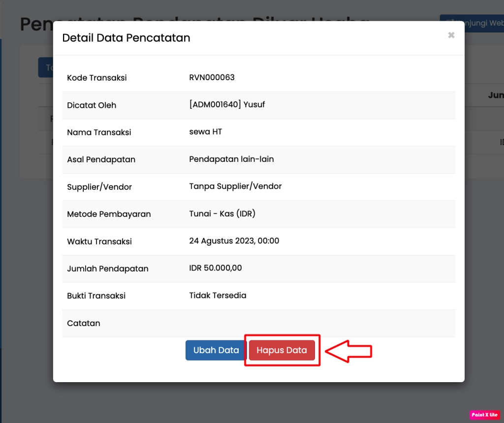Viewport: 504px width, 423px height.
Task: Click the date 24 Agustus 2023, 00:00
Action: click(x=234, y=241)
